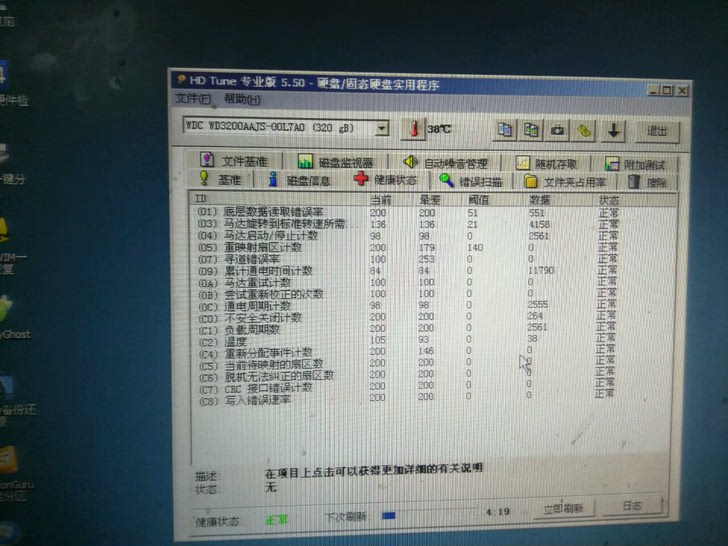This screenshot has height=546, width=728.
Task: Switch to the 附加测试 tab
Action: tap(634, 164)
